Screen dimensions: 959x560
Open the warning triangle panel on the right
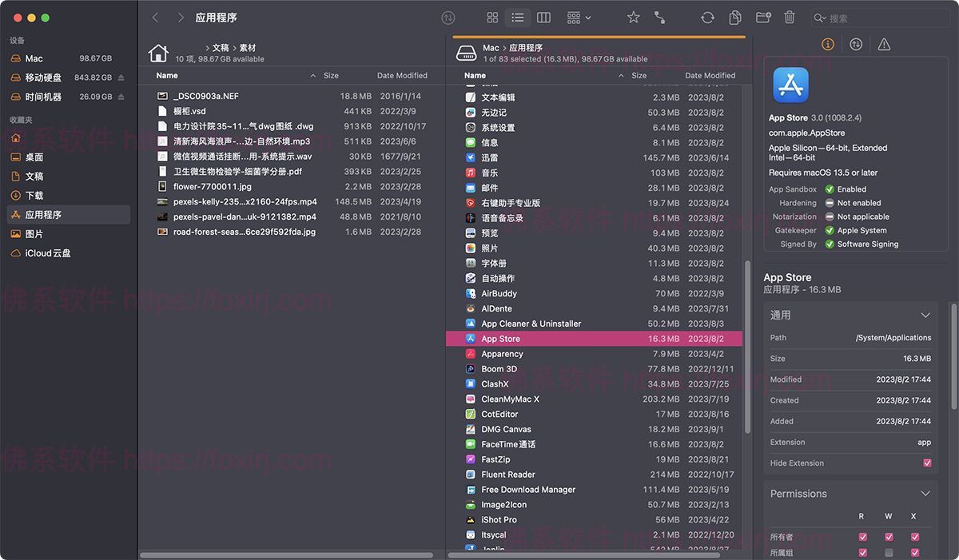pyautogui.click(x=883, y=44)
